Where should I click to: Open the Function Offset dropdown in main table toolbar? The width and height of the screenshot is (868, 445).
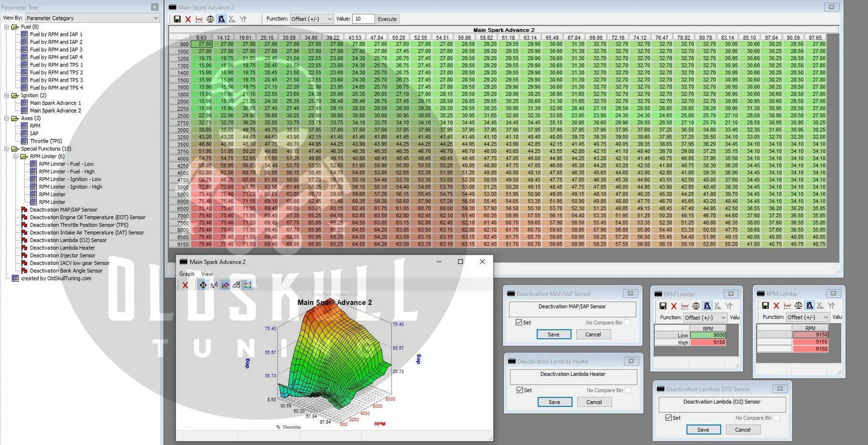(x=311, y=19)
